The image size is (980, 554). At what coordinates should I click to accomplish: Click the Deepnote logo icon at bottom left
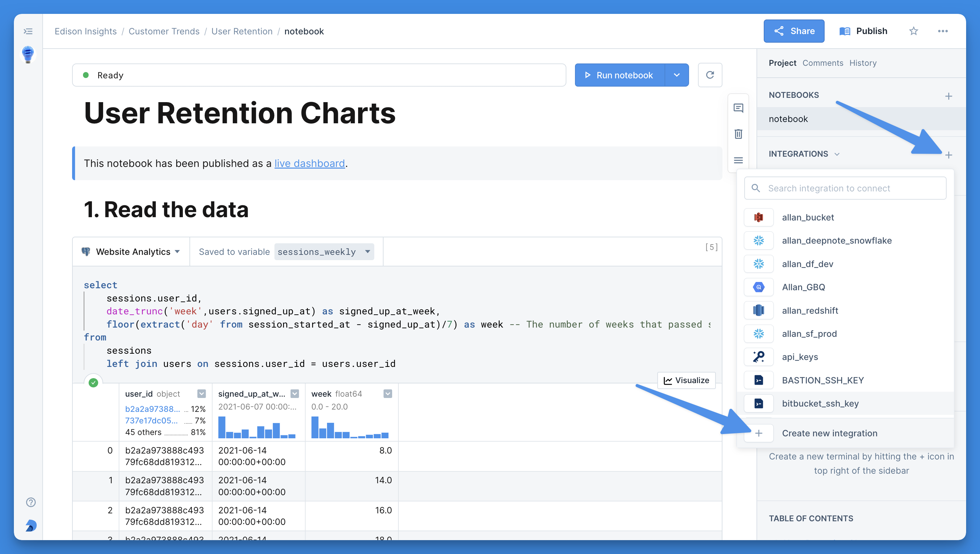(31, 526)
